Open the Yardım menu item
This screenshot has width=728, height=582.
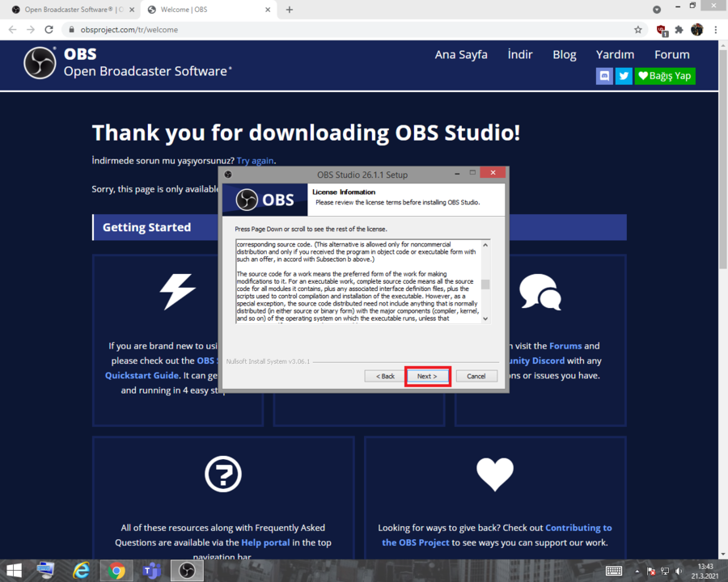point(615,55)
